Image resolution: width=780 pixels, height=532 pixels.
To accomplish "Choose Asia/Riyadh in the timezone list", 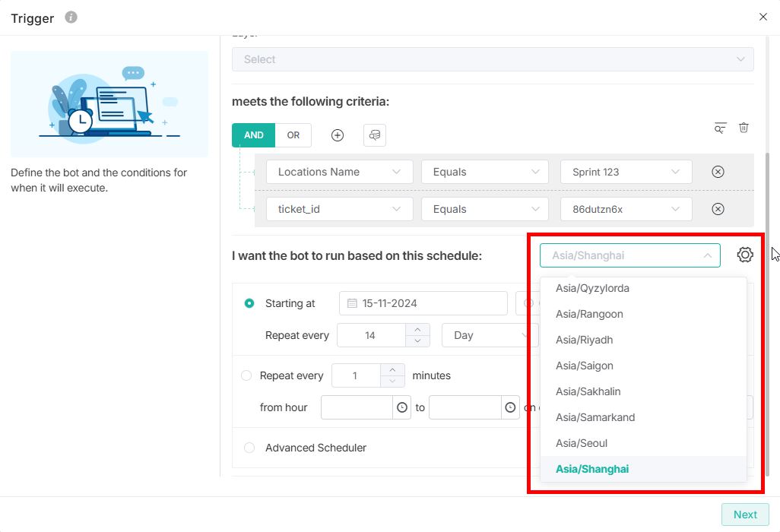I will click(x=584, y=340).
